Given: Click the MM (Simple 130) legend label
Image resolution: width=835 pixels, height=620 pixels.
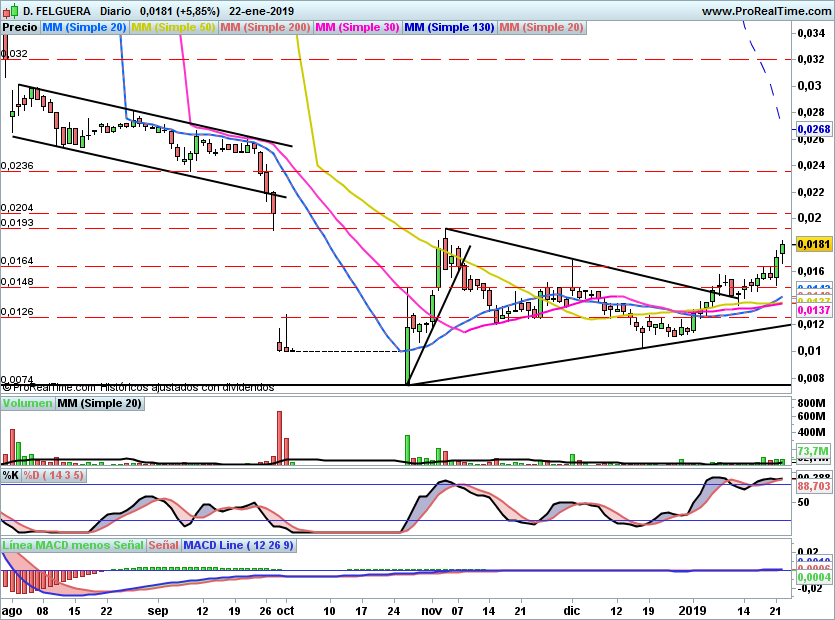Looking at the screenshot, I should tap(449, 27).
